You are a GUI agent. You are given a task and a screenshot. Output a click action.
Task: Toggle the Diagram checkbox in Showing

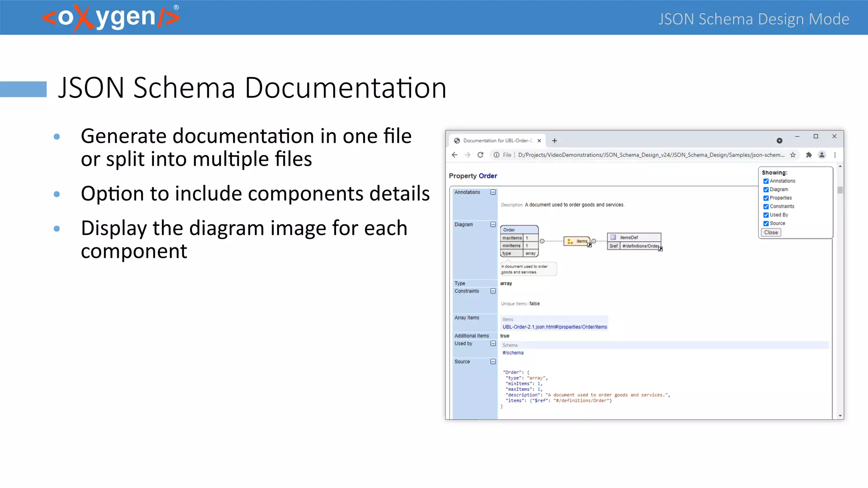click(x=766, y=190)
